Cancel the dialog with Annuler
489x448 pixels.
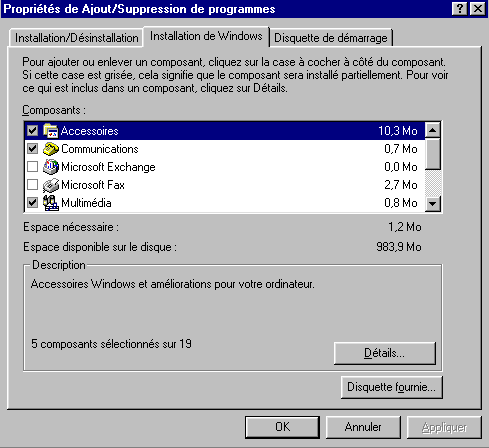(363, 427)
